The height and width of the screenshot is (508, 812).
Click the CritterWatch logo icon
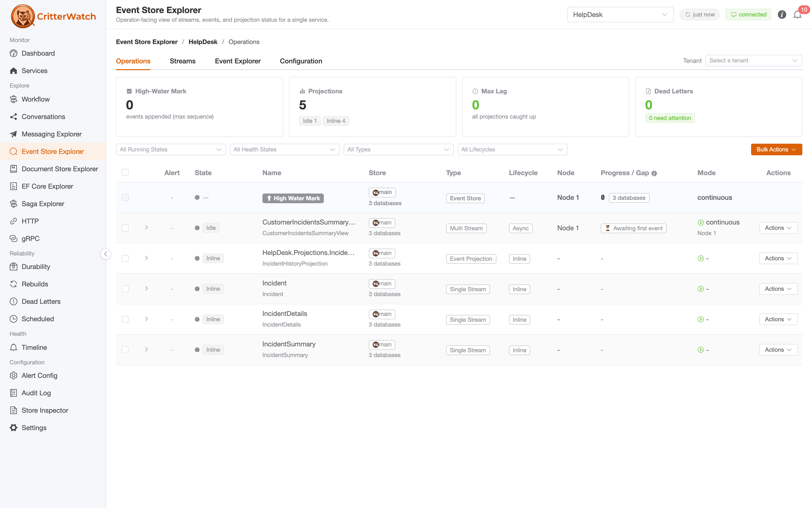tap(23, 16)
